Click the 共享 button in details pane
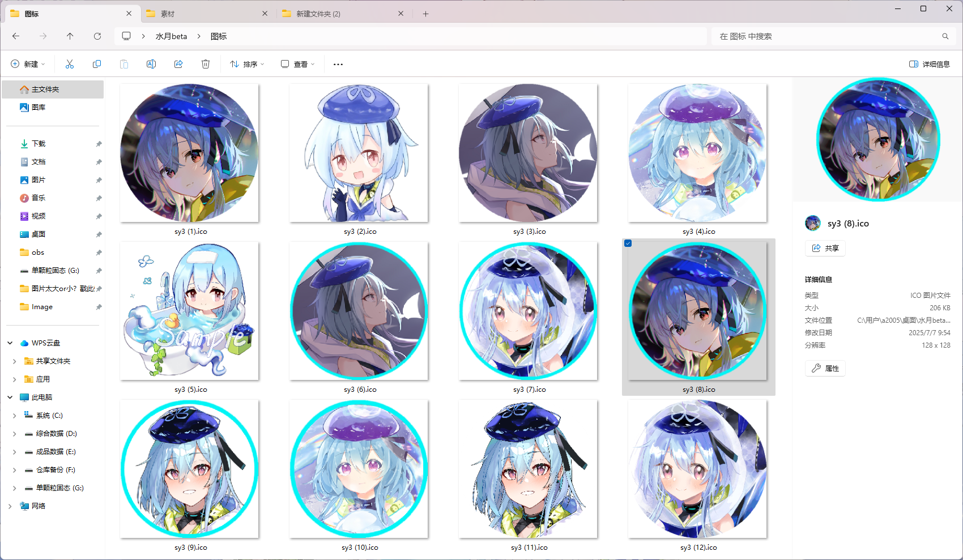 click(825, 248)
